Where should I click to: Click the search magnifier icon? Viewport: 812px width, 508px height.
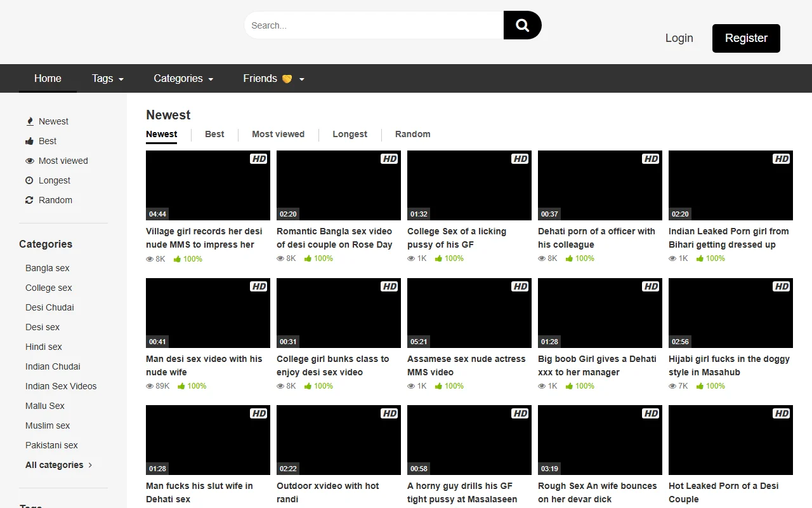[x=522, y=25]
